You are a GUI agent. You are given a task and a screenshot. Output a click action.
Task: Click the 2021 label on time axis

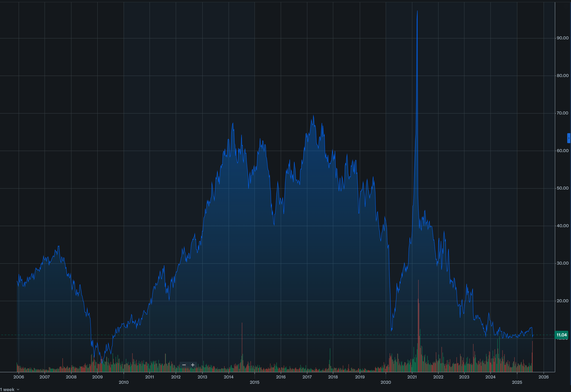point(412,377)
